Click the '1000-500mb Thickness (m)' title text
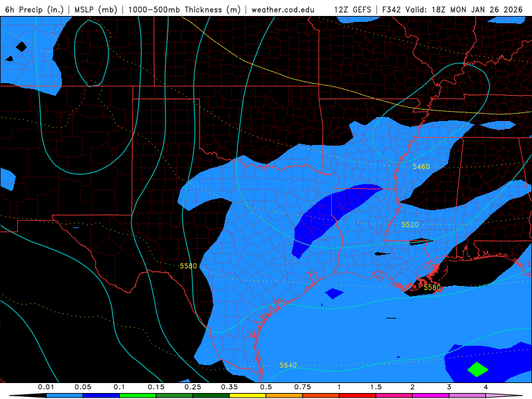 [x=184, y=9]
